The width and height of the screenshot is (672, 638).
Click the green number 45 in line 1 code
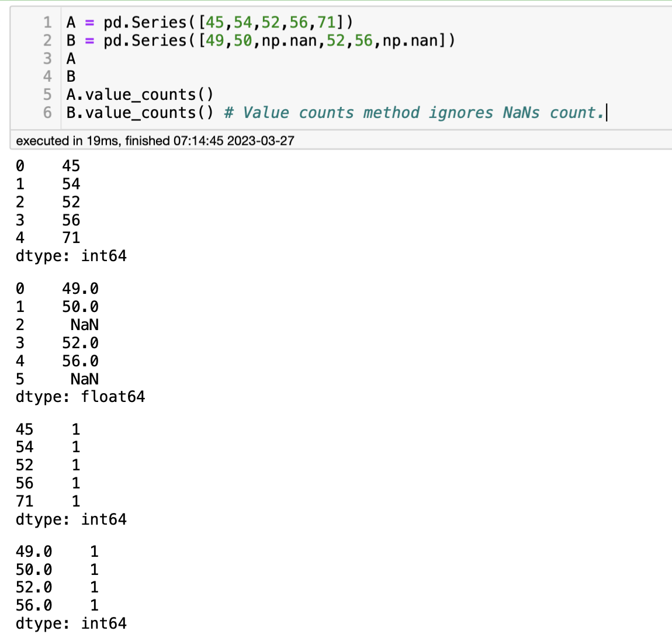(214, 22)
